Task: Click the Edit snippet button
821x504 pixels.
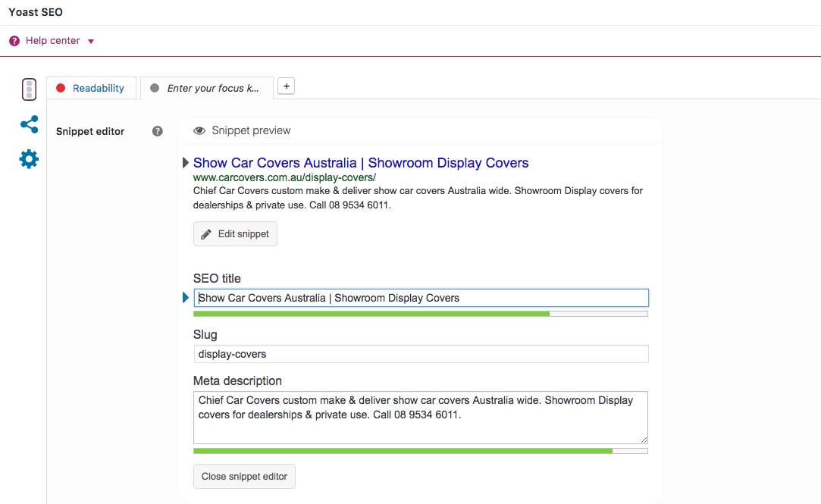Action: point(235,234)
